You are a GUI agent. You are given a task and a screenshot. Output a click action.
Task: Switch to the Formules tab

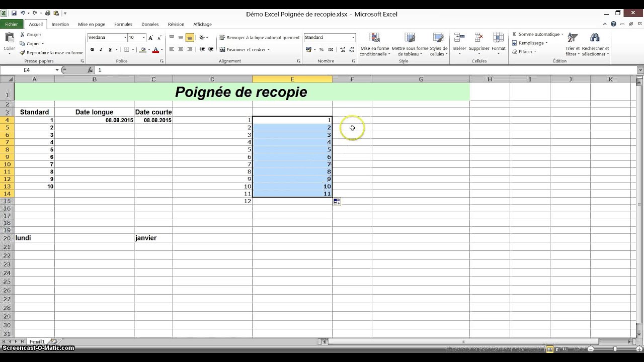point(123,24)
